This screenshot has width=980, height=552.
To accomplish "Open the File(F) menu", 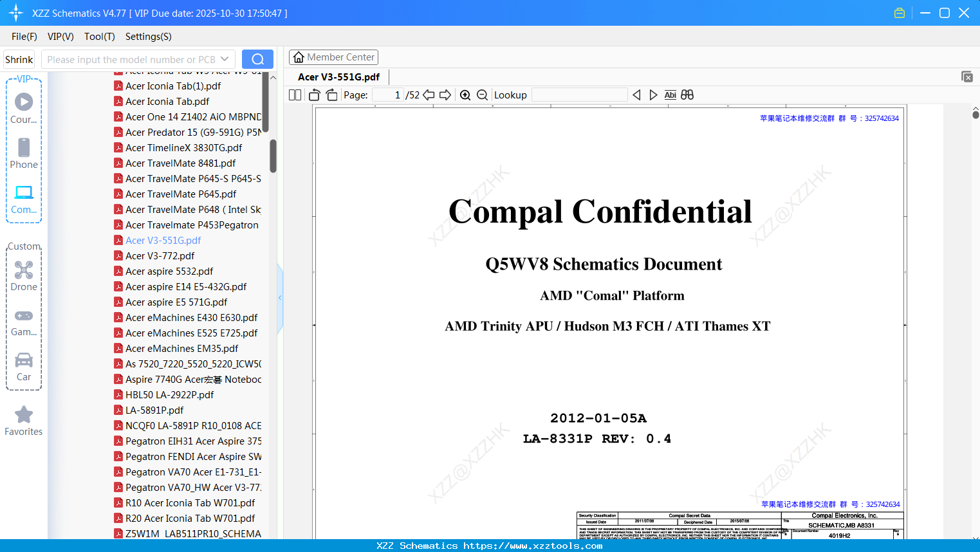I will 24,37.
